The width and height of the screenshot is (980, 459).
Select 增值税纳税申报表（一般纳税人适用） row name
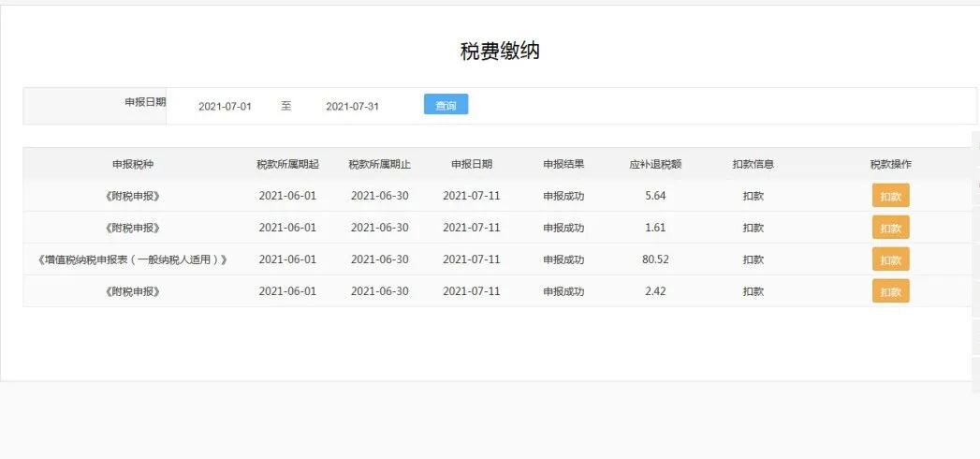133,259
